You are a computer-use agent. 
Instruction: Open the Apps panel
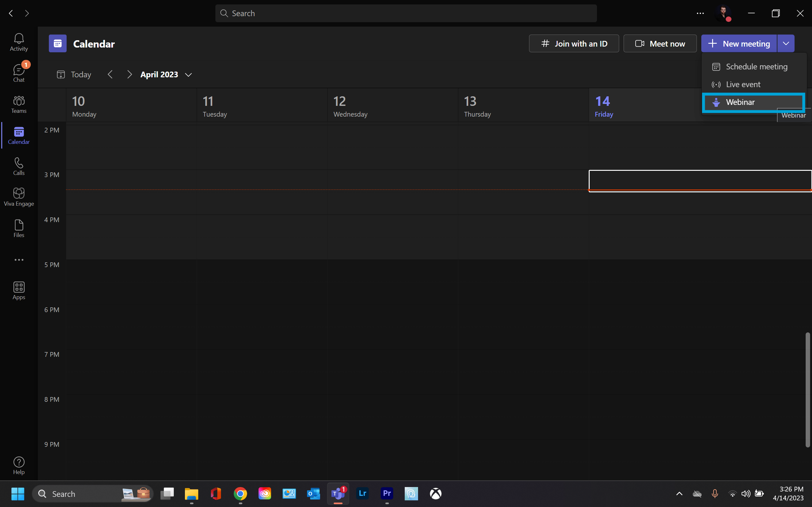(18, 290)
